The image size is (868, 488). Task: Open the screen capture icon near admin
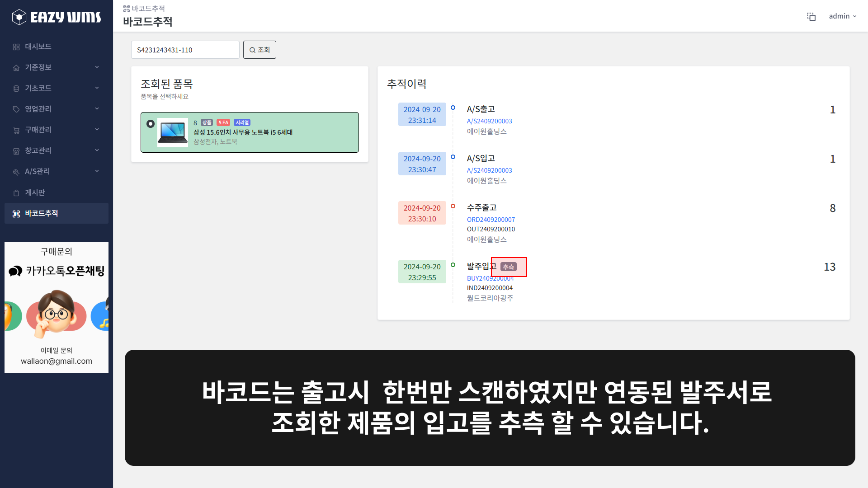[x=811, y=16]
